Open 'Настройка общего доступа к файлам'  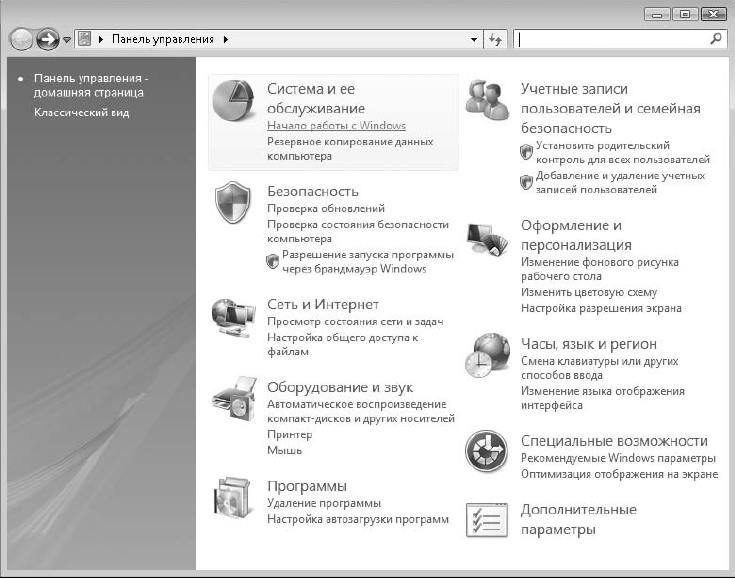click(x=343, y=345)
